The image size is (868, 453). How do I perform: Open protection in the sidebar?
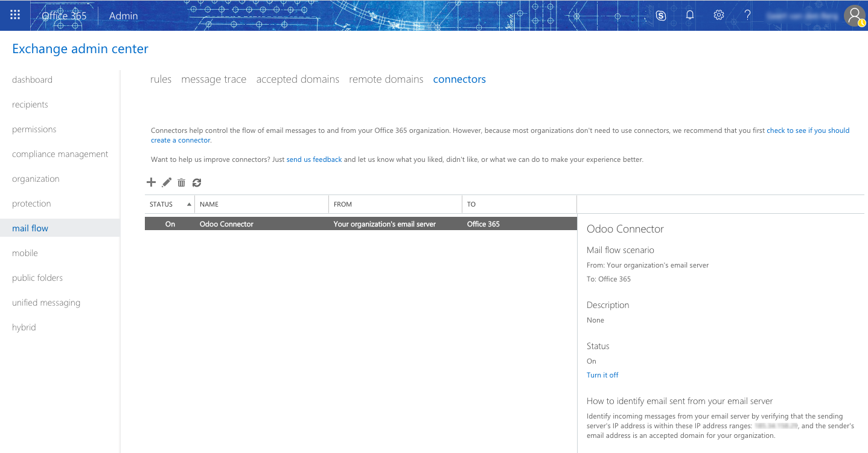click(31, 204)
